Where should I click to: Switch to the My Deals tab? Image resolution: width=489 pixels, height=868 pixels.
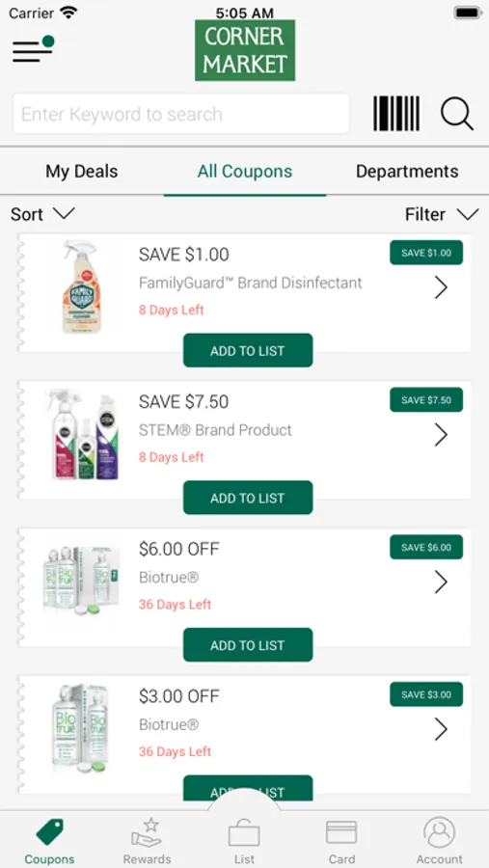81,171
